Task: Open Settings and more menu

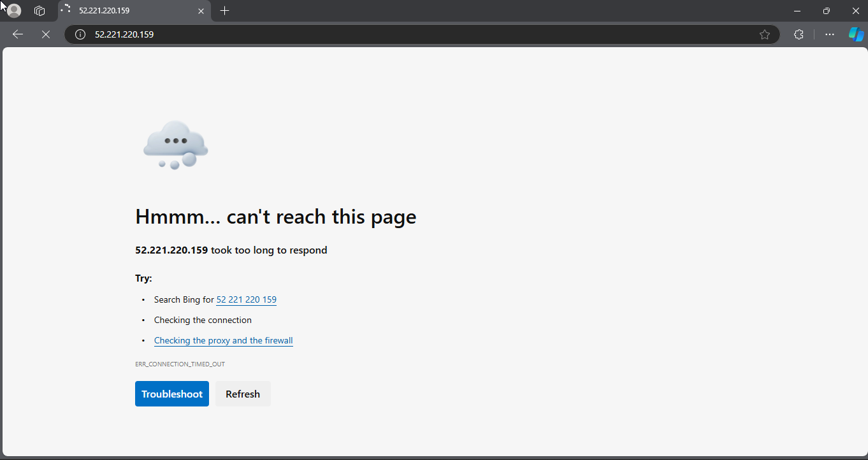Action: point(829,34)
